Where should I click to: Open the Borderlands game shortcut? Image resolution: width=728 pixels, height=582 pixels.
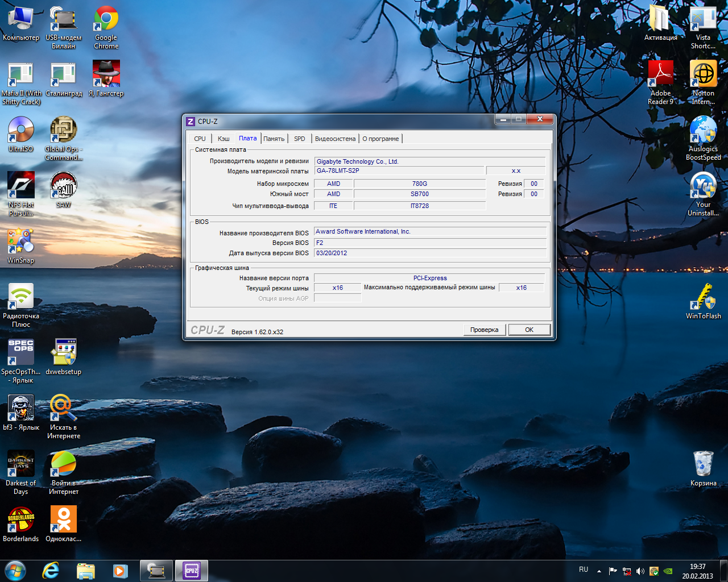tap(21, 520)
